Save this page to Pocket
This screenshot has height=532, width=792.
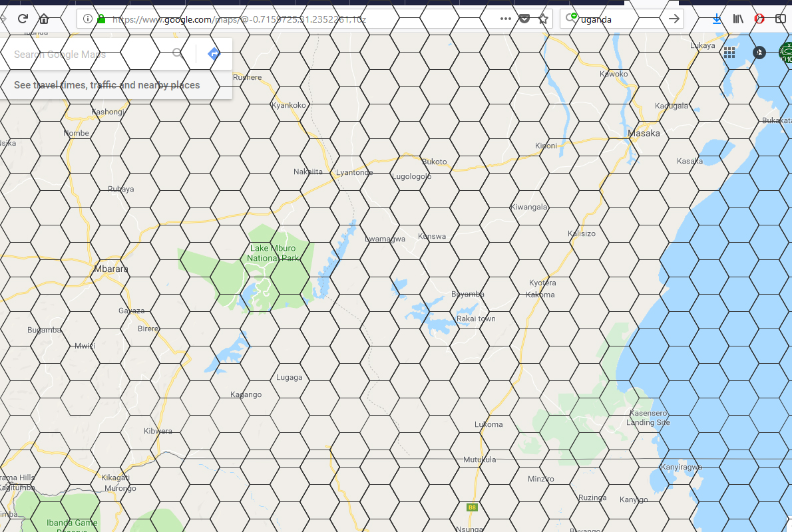[524, 19]
